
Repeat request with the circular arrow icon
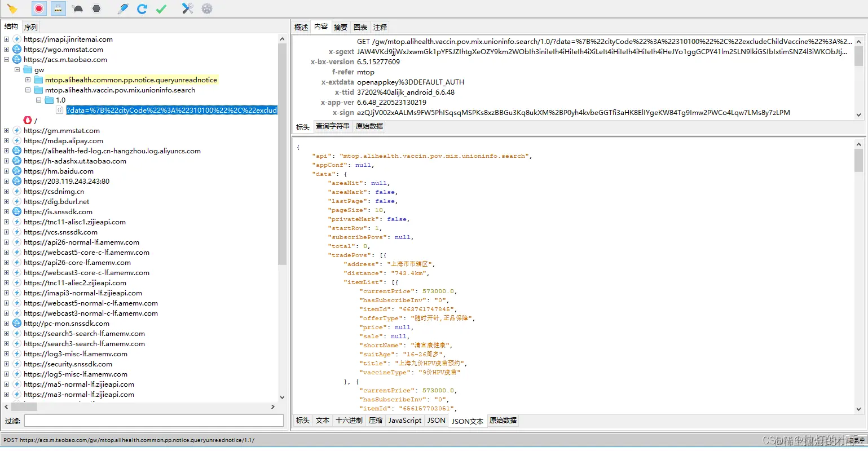(x=142, y=8)
